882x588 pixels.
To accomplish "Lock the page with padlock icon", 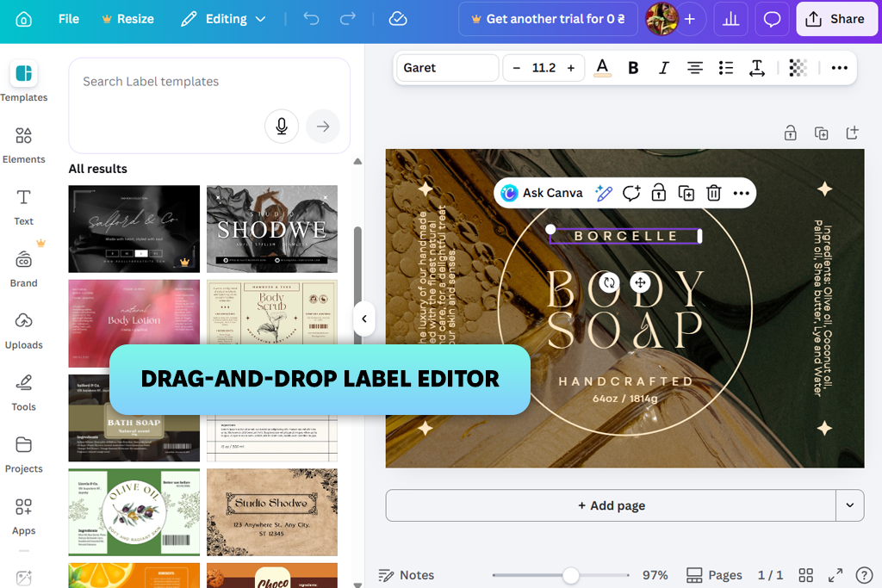I will [791, 133].
